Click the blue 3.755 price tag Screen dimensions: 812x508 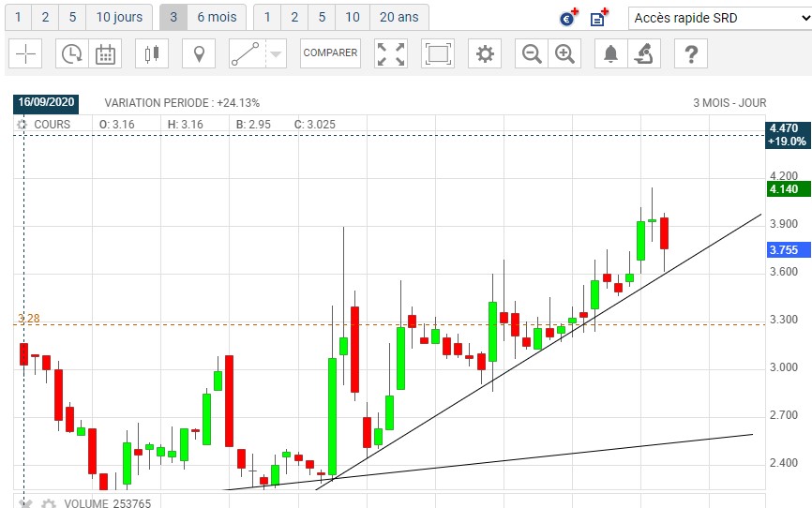click(x=789, y=249)
